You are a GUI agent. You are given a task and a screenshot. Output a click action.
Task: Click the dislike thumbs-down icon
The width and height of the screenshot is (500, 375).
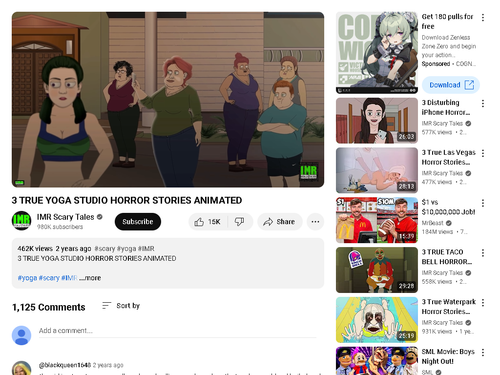coord(239,222)
